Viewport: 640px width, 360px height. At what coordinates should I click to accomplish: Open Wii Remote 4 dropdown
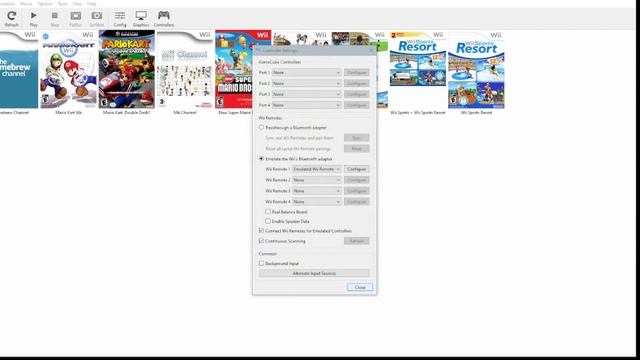click(x=316, y=202)
